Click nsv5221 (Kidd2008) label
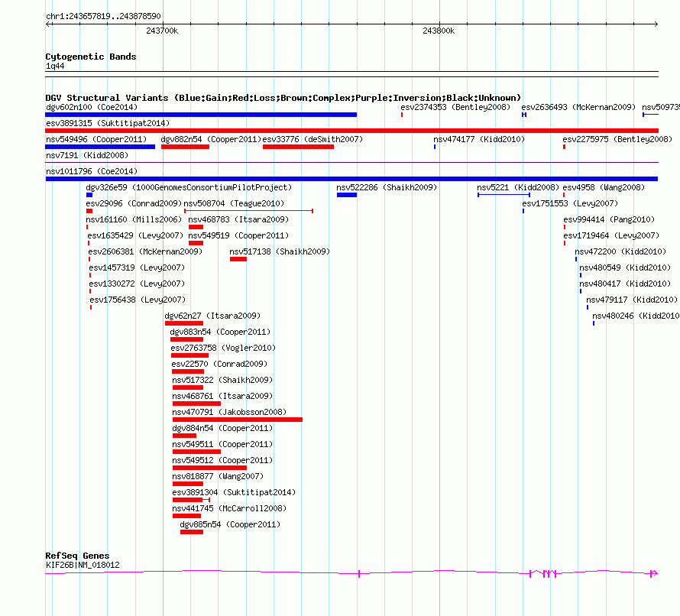This screenshot has width=680, height=616. pos(518,187)
